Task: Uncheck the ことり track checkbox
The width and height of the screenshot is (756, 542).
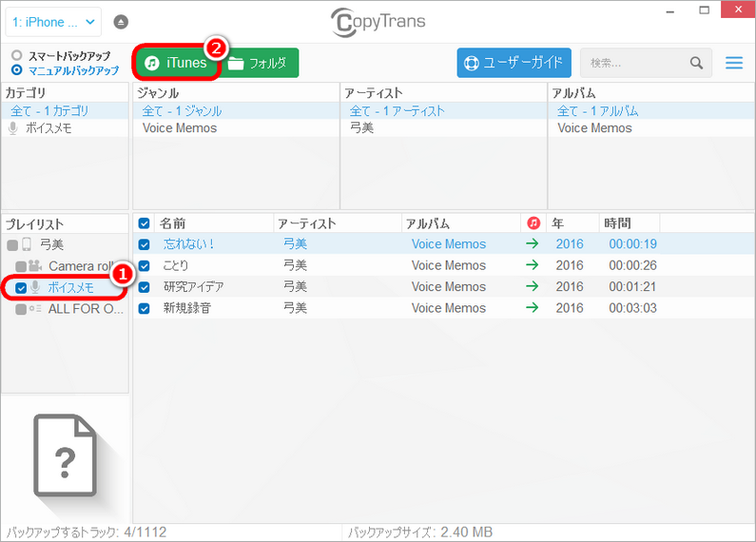Action: [144, 265]
